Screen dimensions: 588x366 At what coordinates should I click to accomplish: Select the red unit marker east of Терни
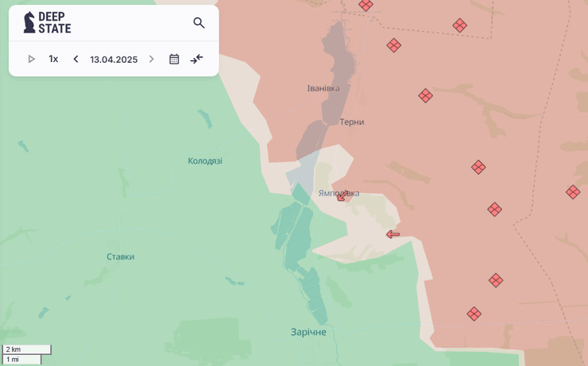pos(425,96)
